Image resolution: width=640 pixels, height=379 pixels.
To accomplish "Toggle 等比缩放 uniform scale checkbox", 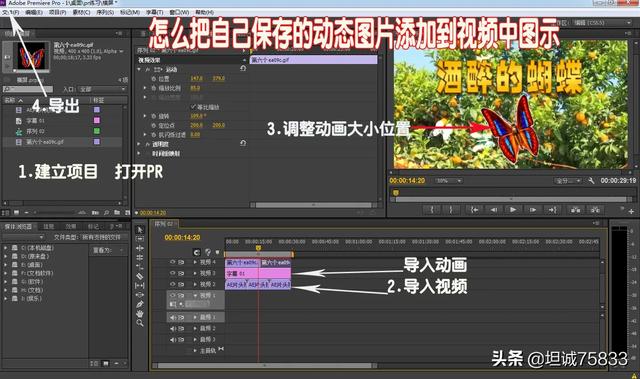I will point(193,107).
